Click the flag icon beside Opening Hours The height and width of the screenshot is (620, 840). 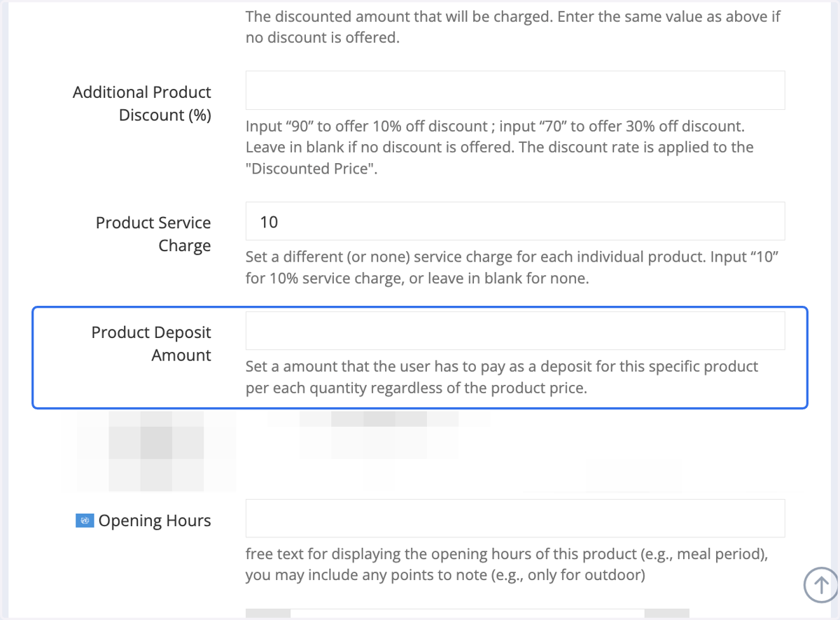coord(84,521)
